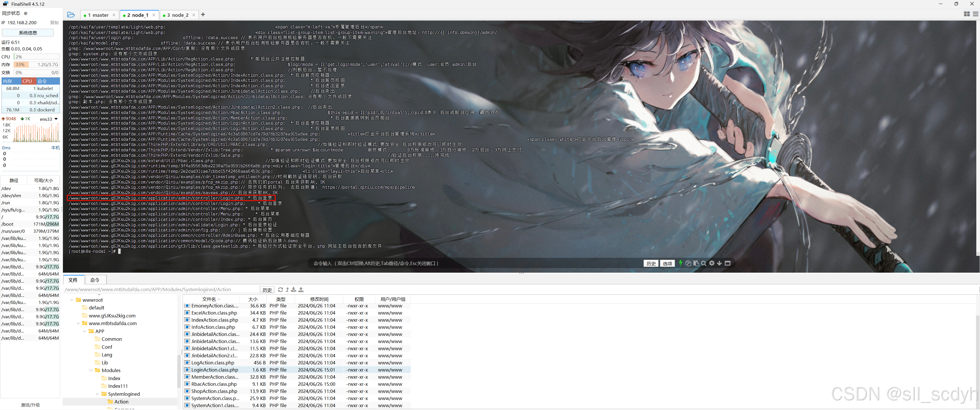Screen dimensions: 980x410
Task: Collapse the Systemlogined folder node
Action: (97, 394)
